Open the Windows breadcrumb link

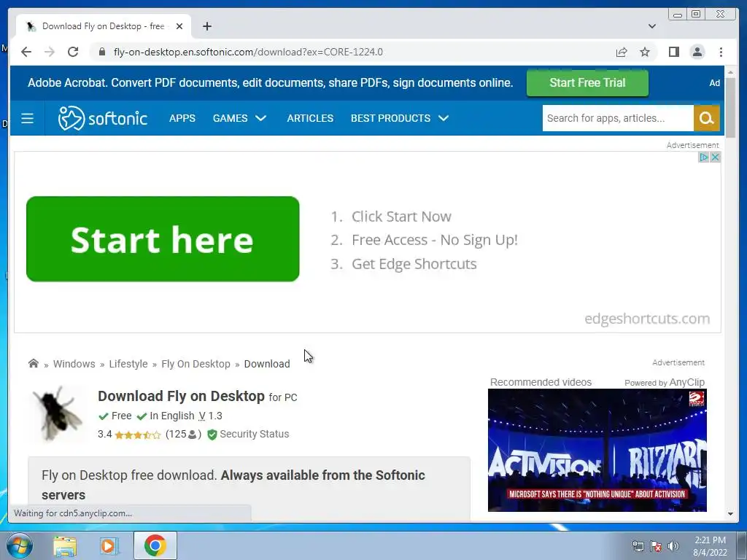[x=74, y=364]
